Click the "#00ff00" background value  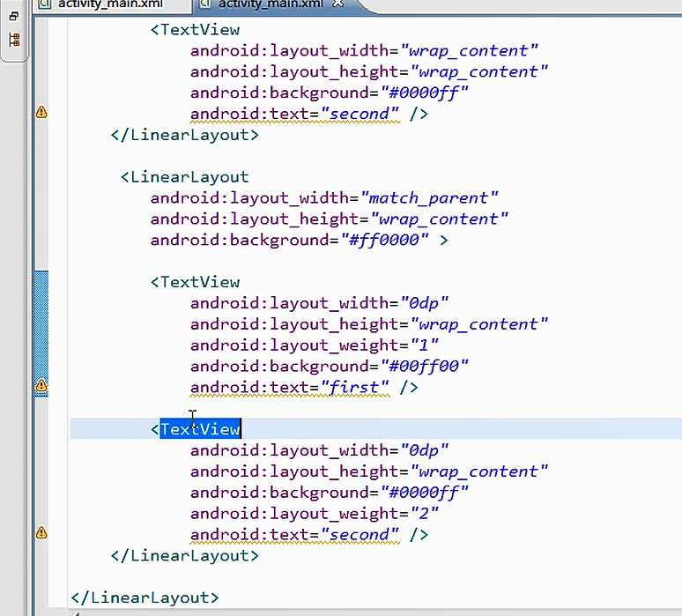click(424, 366)
